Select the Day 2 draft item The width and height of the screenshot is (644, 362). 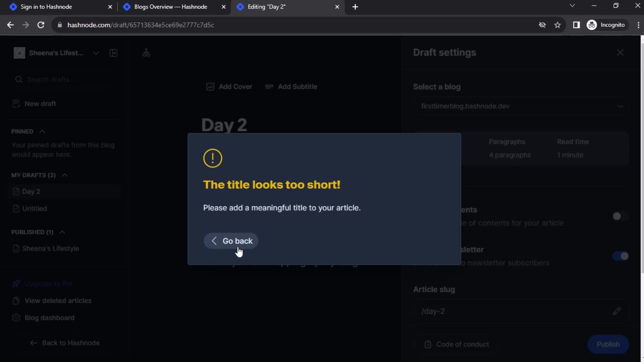click(32, 191)
